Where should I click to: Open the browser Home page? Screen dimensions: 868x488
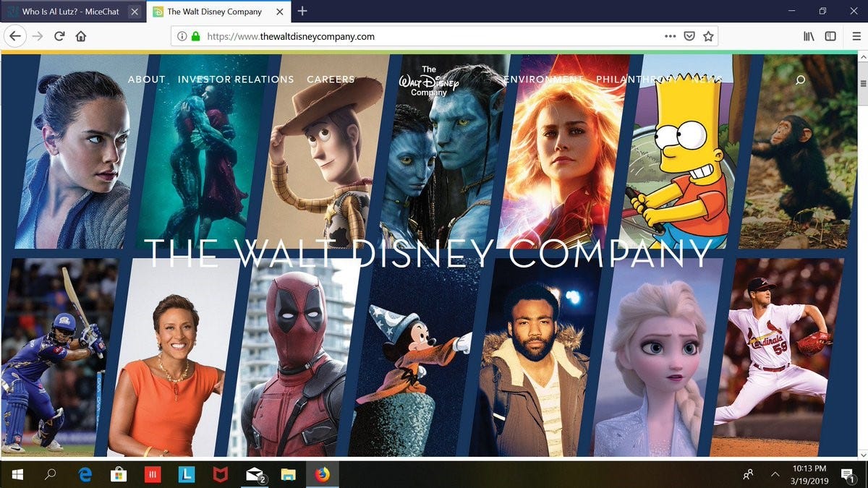tap(81, 36)
